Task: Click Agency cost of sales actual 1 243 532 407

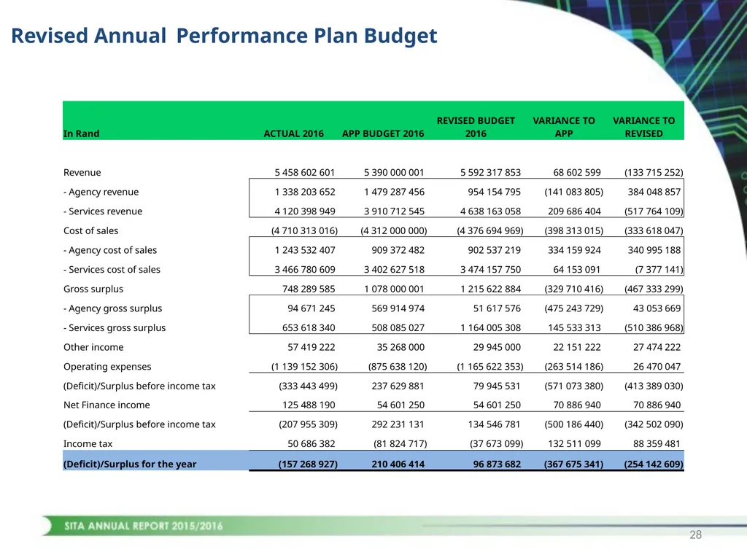Action: click(x=304, y=250)
